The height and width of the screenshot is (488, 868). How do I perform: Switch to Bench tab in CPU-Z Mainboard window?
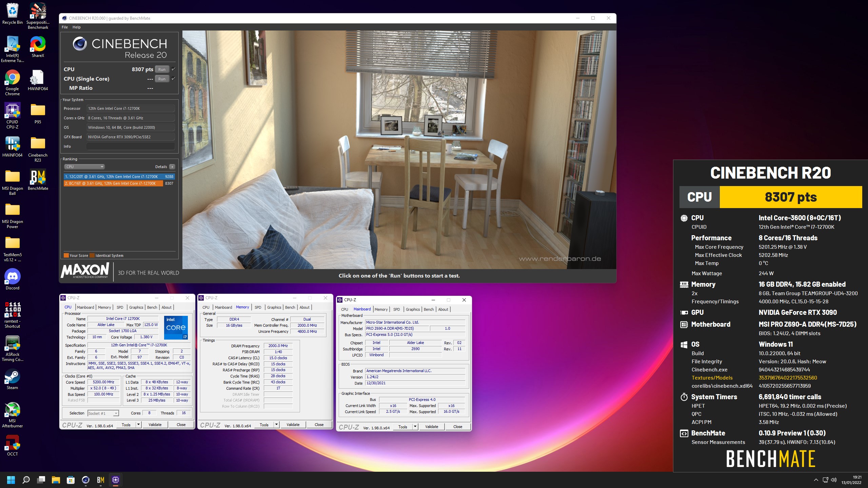[x=429, y=309]
